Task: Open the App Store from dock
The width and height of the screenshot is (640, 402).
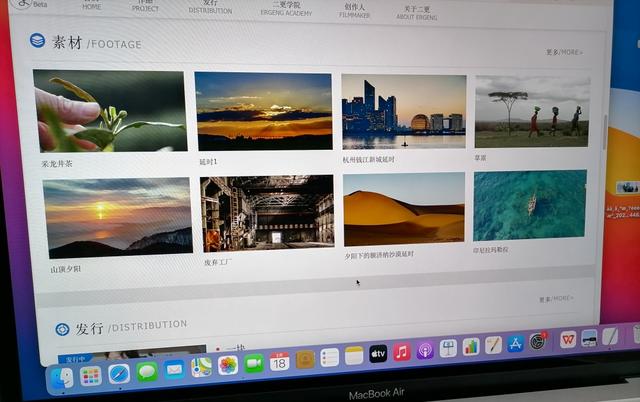Action: [x=516, y=344]
